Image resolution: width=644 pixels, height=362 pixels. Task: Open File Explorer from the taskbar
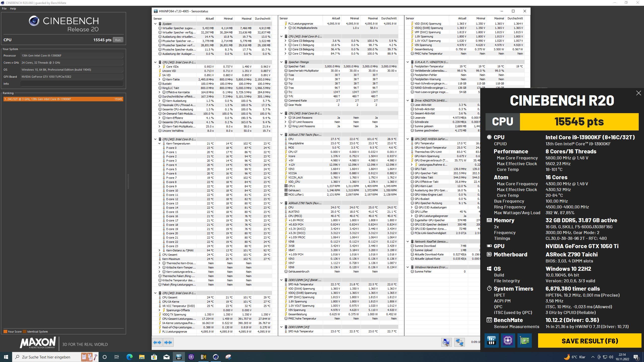142,357
